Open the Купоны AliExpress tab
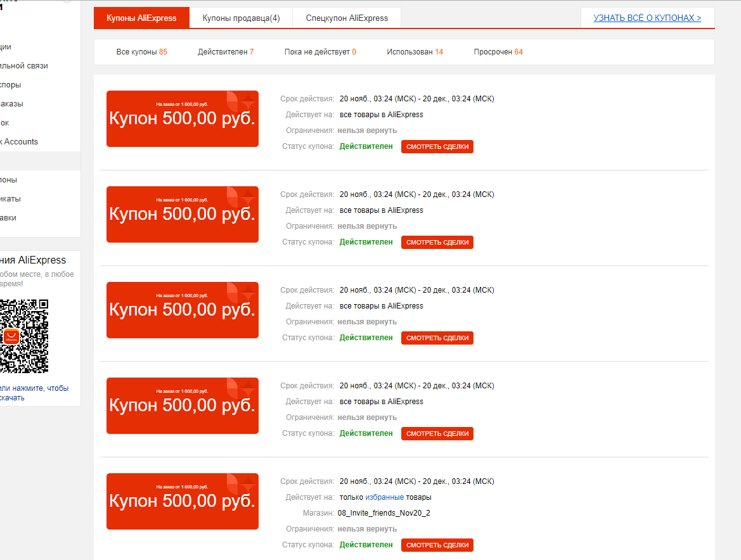 click(141, 18)
